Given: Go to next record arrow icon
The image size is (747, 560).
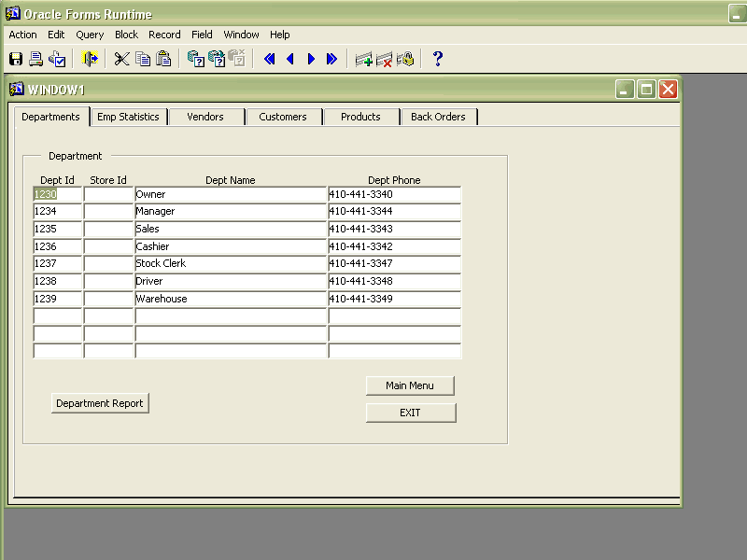Looking at the screenshot, I should tap(311, 59).
